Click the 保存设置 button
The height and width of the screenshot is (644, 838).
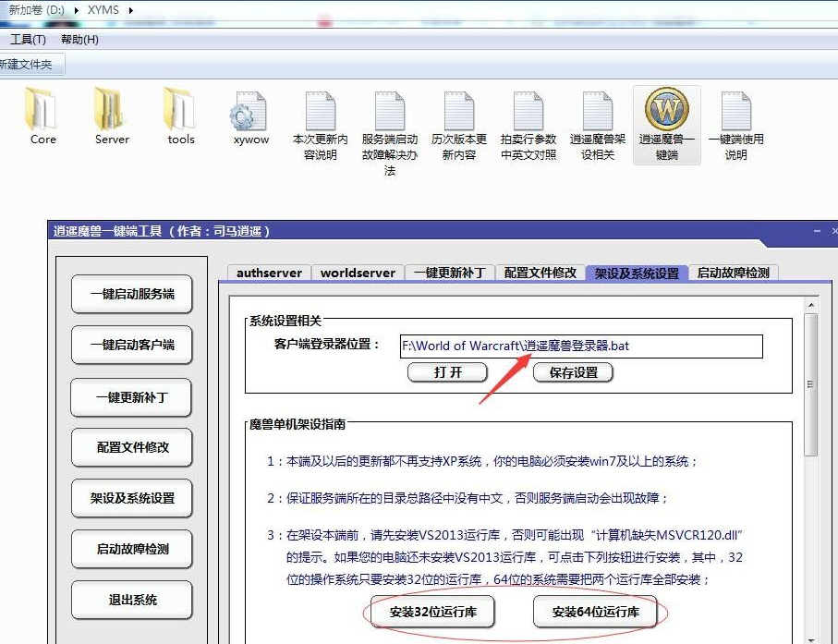[x=573, y=372]
